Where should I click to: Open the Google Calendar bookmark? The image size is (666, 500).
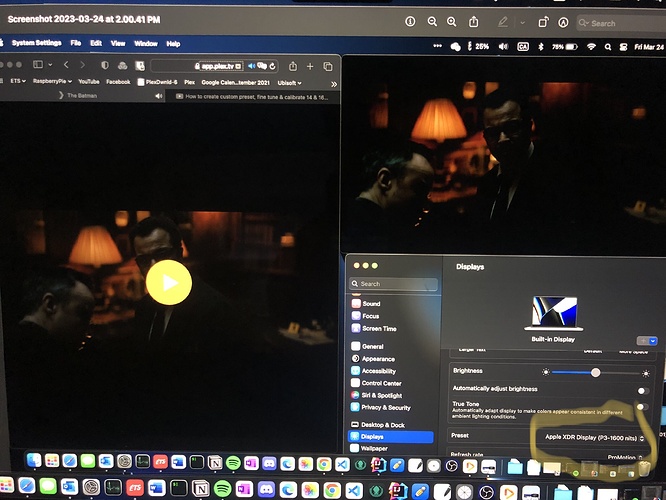click(235, 82)
